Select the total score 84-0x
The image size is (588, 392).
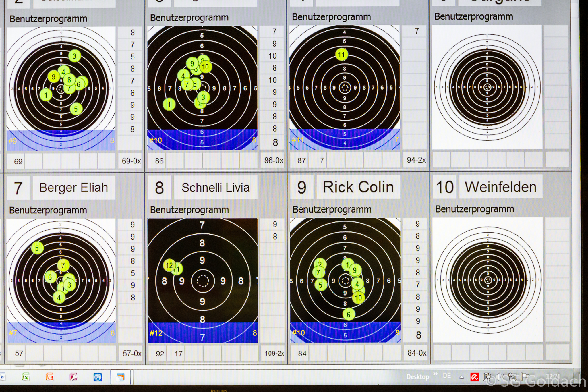pos(417,353)
